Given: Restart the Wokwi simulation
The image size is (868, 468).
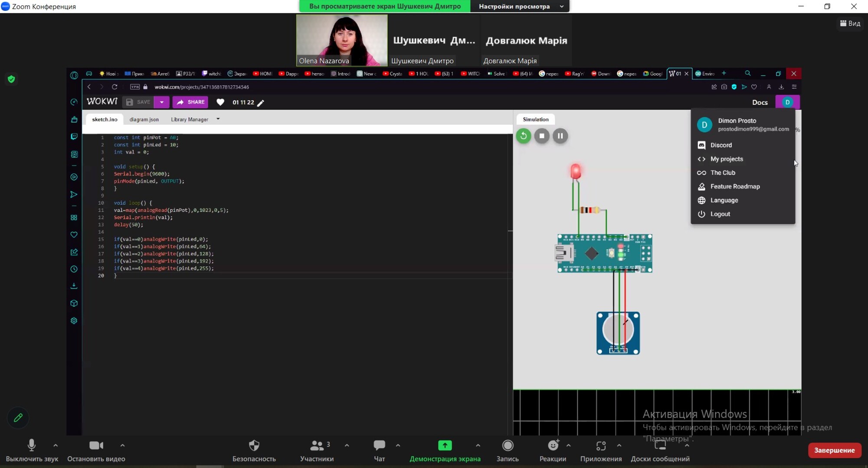Looking at the screenshot, I should 523,136.
